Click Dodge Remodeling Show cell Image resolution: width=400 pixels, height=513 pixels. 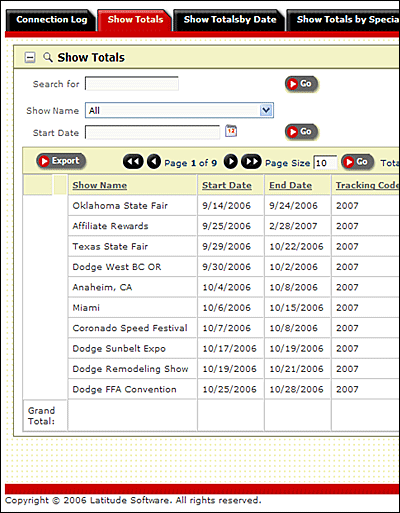(132, 369)
